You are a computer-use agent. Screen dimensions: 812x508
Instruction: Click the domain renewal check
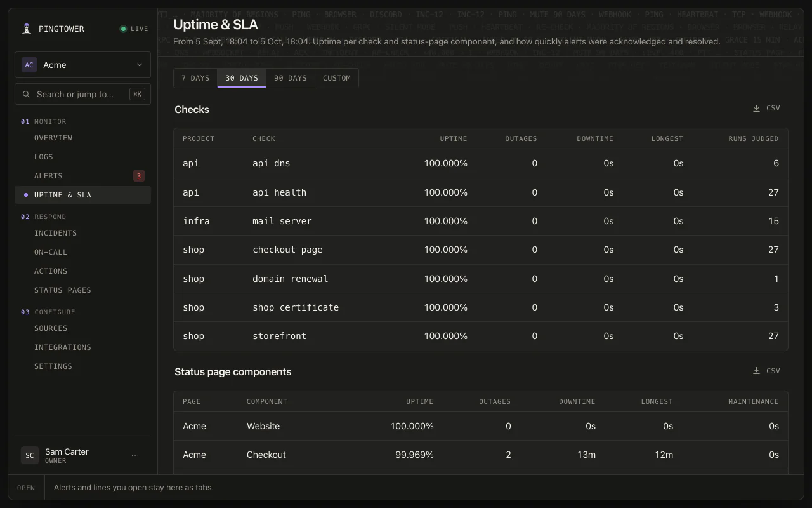481,279
